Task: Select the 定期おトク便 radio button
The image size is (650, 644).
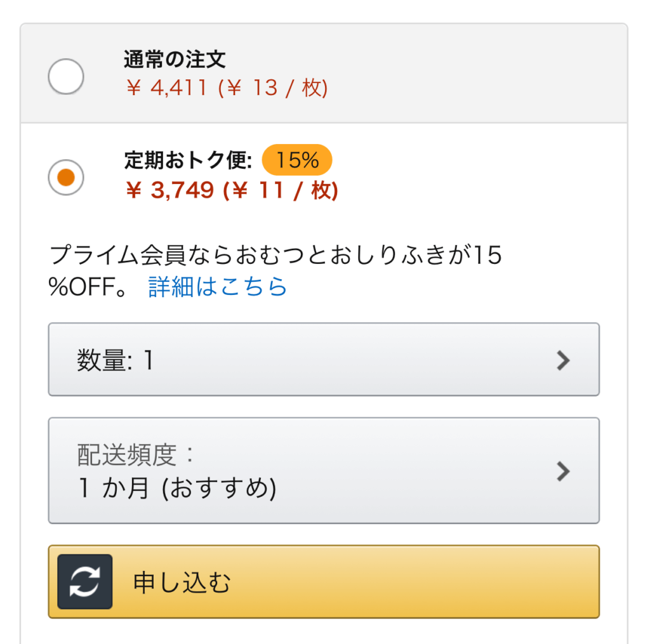Action: 66,178
